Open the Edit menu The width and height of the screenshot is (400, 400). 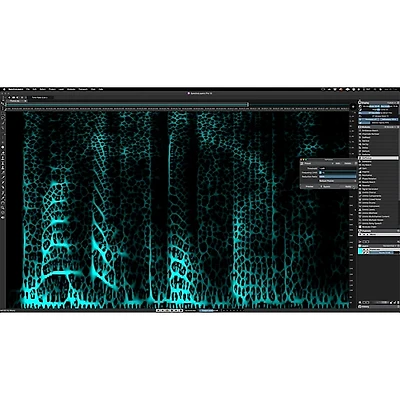34,89
